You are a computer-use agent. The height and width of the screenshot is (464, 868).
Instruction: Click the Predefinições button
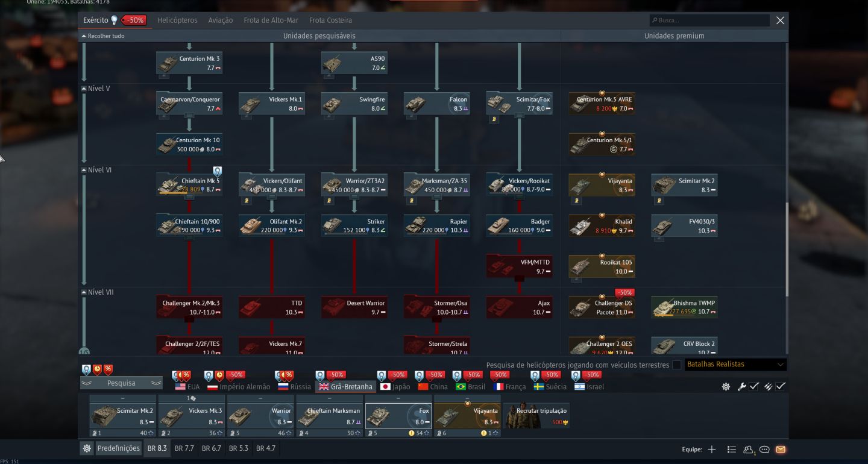(x=119, y=448)
